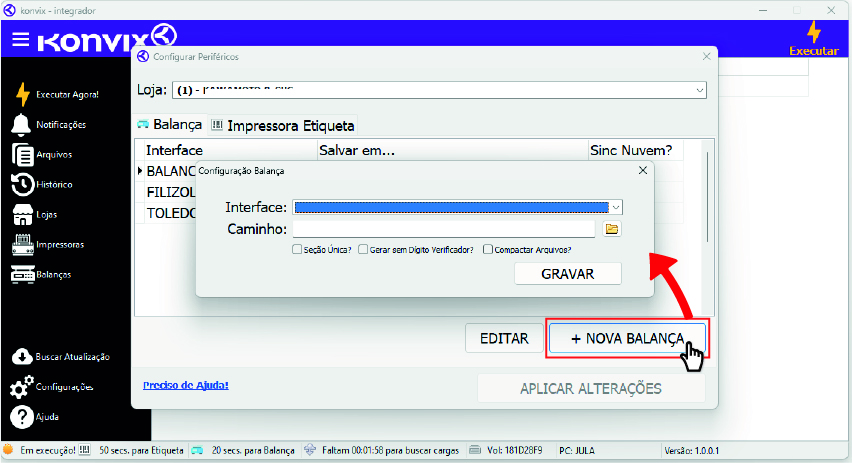Switch to the Balança tab
This screenshot has width=852, height=463.
pos(170,124)
